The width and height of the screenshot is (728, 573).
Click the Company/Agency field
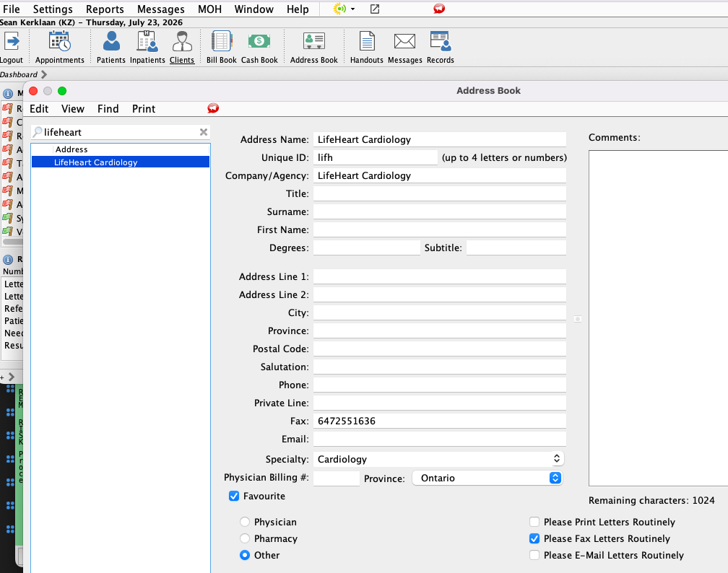pos(440,175)
